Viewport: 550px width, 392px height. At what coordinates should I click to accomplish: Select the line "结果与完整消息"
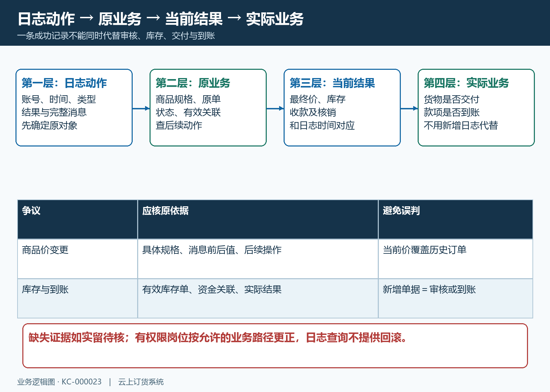[54, 112]
